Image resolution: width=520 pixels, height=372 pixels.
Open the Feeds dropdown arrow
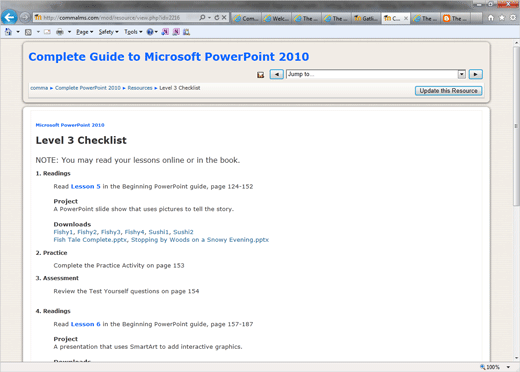coord(38,32)
